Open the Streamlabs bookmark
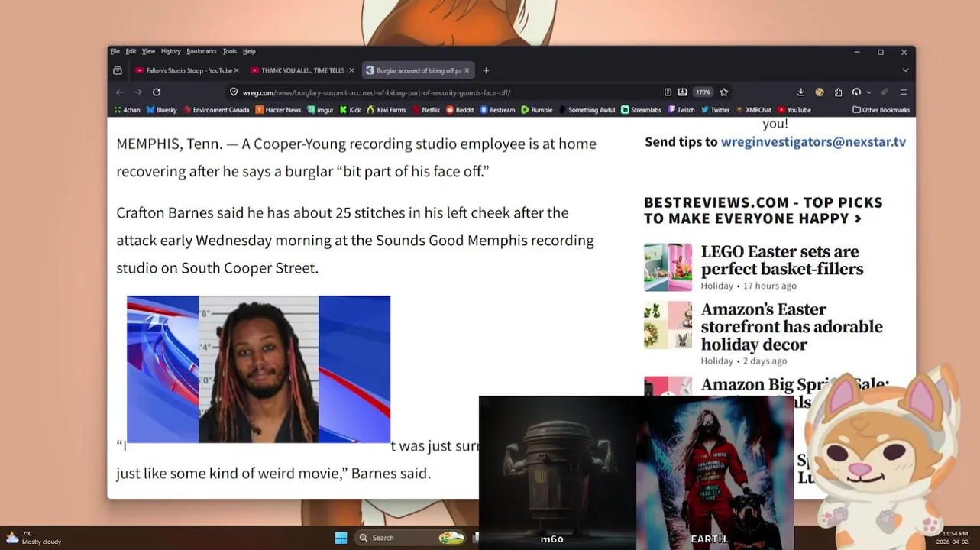This screenshot has width=980, height=550. pyautogui.click(x=641, y=110)
